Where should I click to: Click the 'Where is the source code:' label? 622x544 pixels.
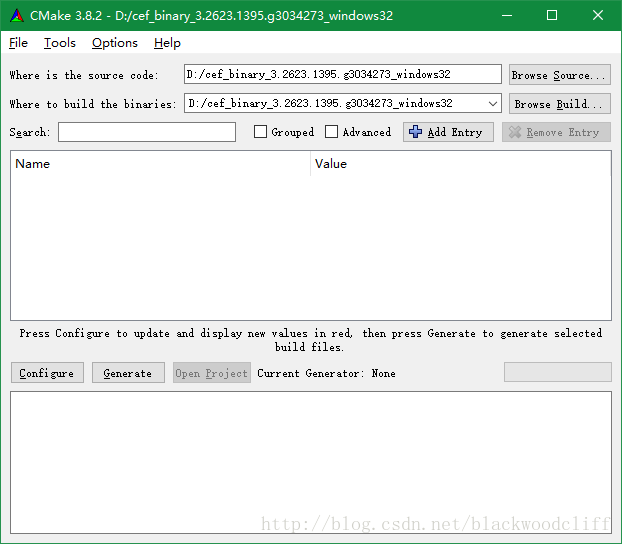(x=84, y=75)
